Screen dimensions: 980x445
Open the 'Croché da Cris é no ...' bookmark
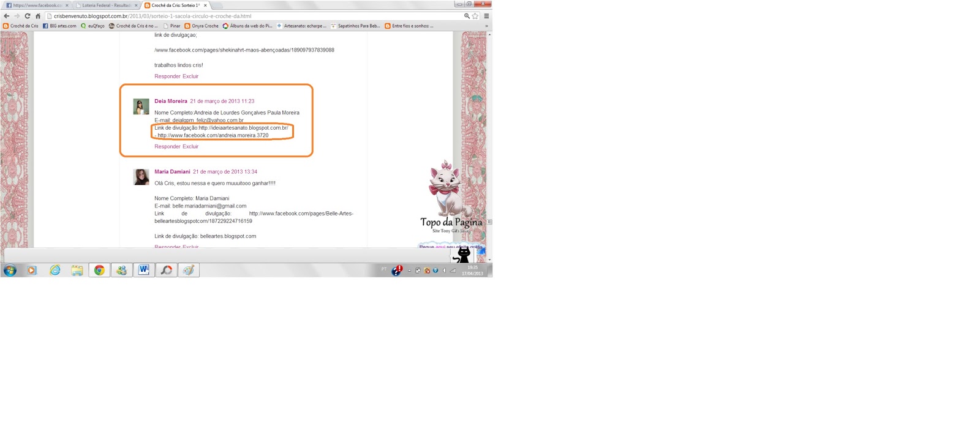(133, 26)
